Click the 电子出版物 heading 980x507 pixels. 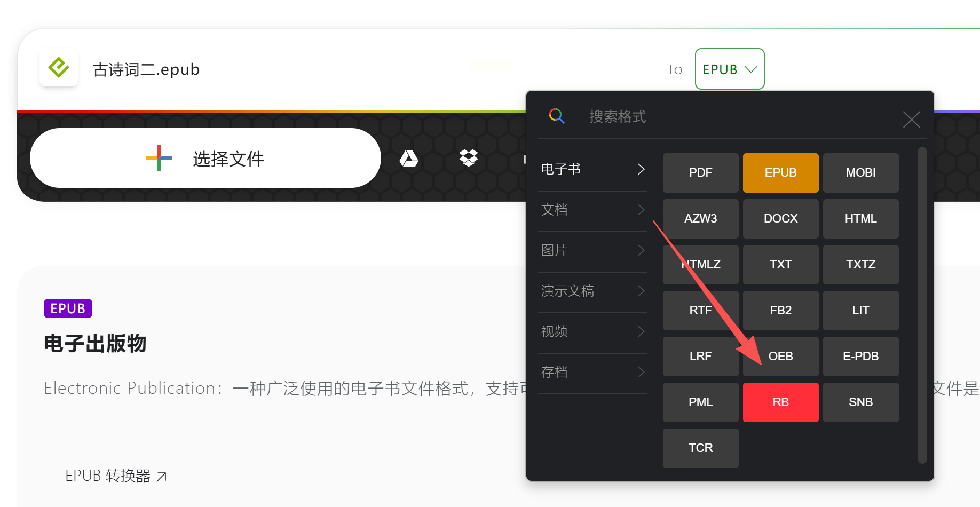95,343
